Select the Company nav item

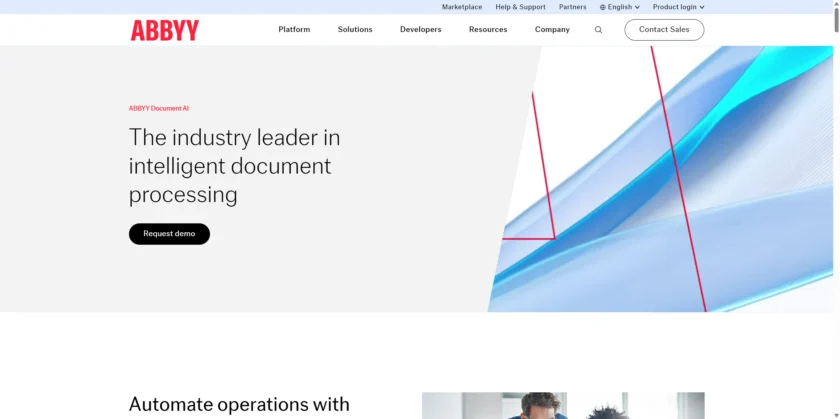pyautogui.click(x=552, y=30)
